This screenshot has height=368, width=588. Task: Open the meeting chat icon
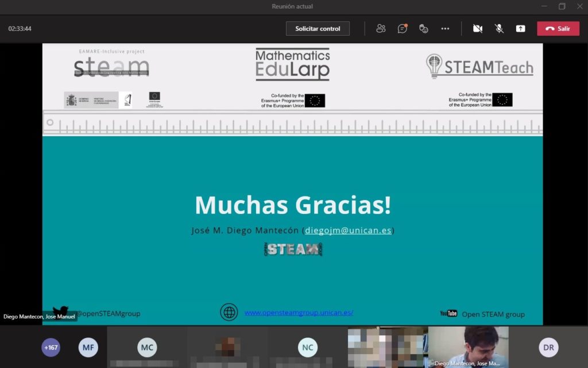pos(403,29)
